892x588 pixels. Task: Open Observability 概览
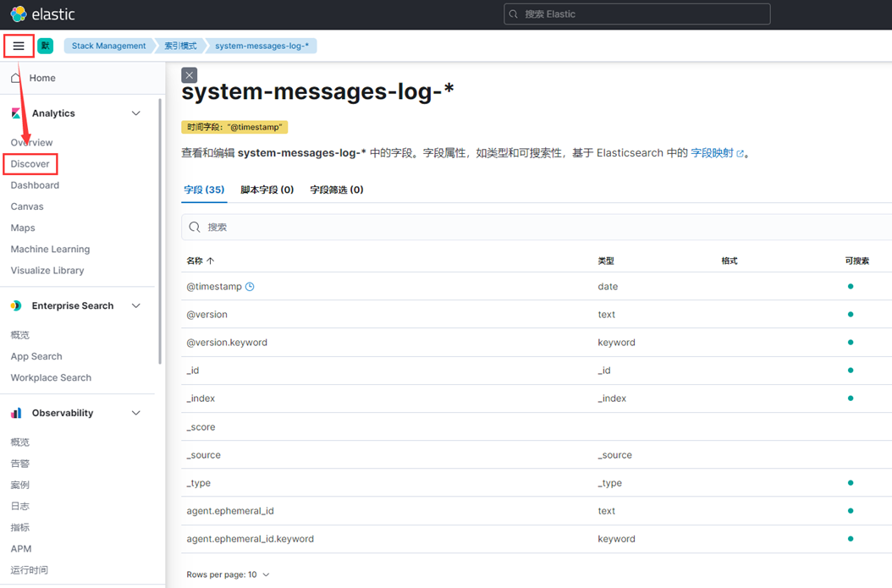[20, 442]
